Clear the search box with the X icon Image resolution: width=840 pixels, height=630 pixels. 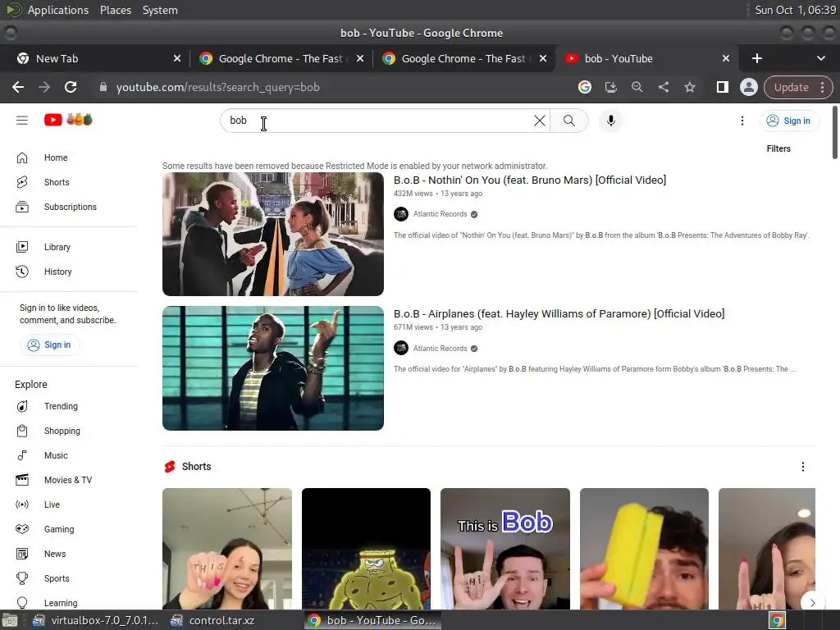tap(540, 121)
